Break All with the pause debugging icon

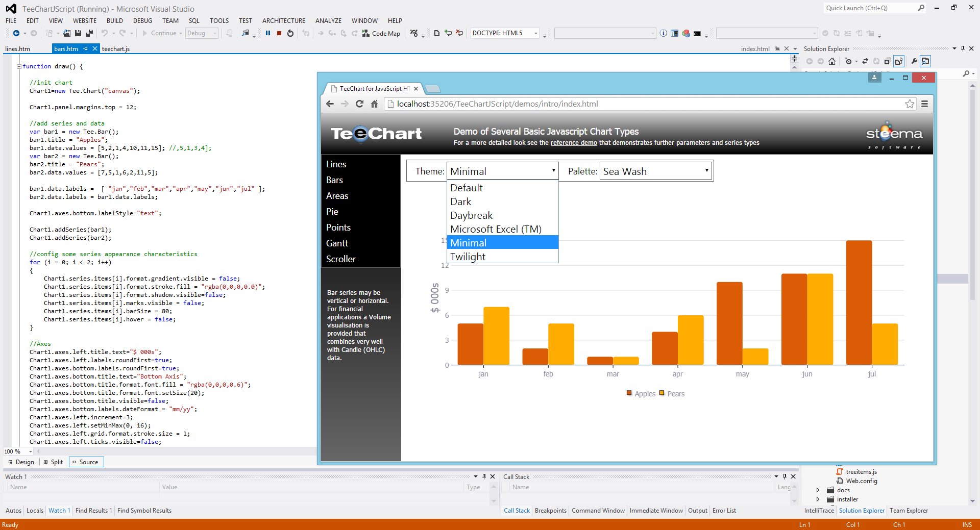click(268, 33)
